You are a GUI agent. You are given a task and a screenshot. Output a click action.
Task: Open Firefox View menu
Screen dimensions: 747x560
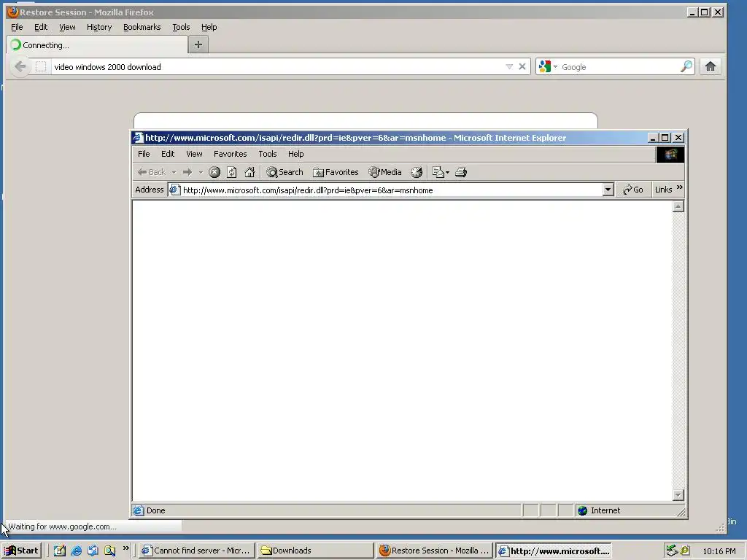(x=67, y=27)
